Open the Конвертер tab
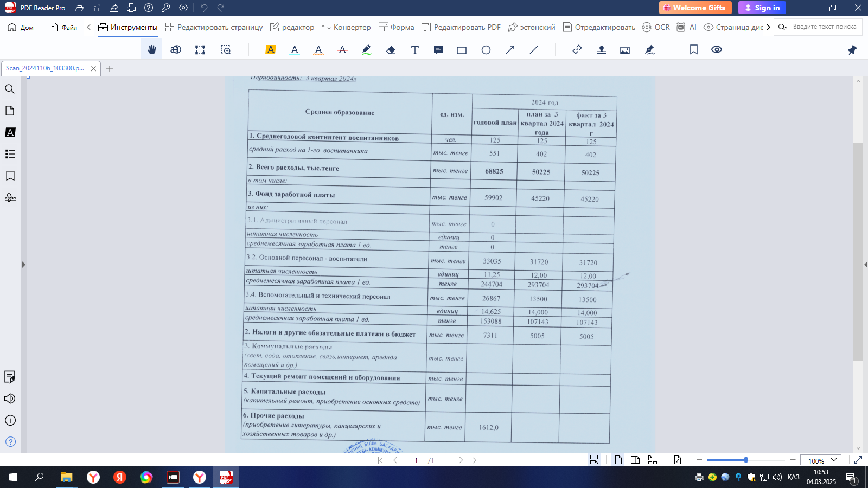Image resolution: width=868 pixels, height=488 pixels. [346, 27]
